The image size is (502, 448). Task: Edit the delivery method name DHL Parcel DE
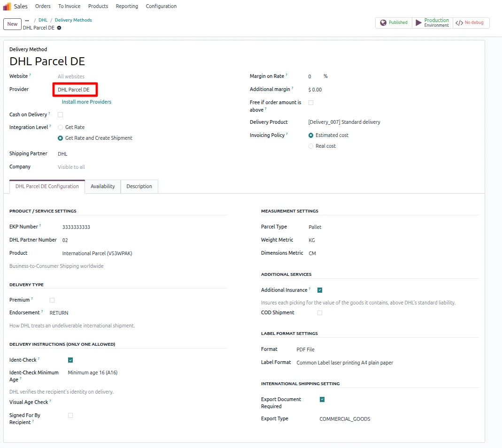point(47,61)
